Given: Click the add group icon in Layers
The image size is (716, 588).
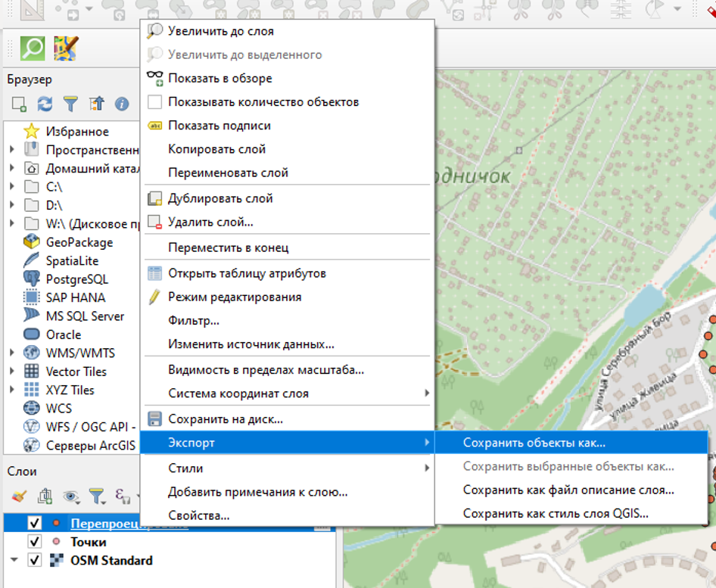Looking at the screenshot, I should pos(45,496).
